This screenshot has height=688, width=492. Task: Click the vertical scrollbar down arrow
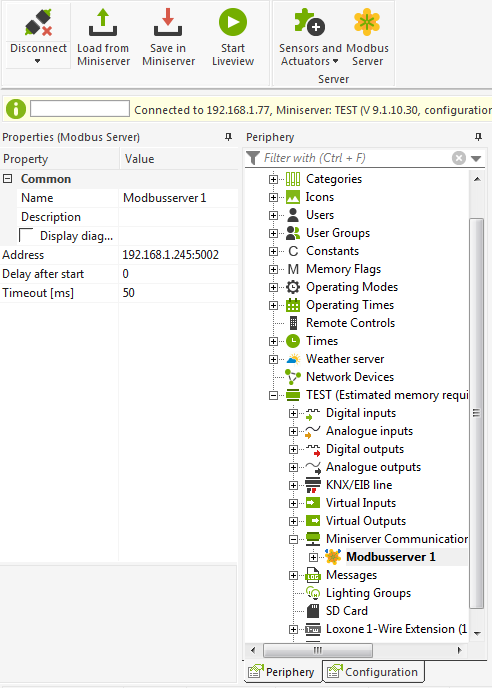click(477, 633)
